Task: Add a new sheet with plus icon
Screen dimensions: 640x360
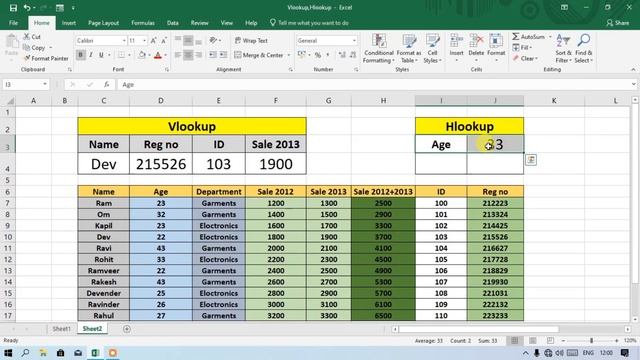Action: (x=127, y=329)
